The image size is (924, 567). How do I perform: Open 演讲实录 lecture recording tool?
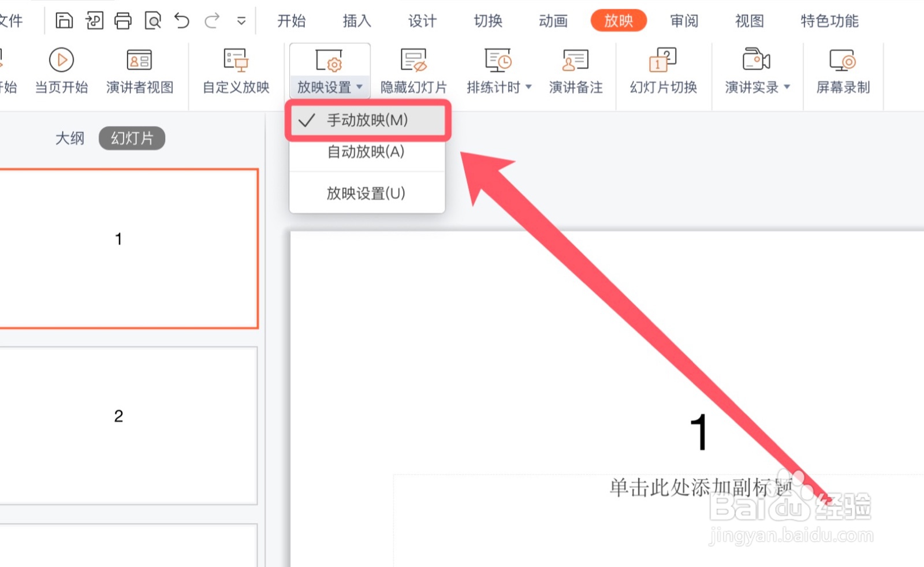point(752,69)
